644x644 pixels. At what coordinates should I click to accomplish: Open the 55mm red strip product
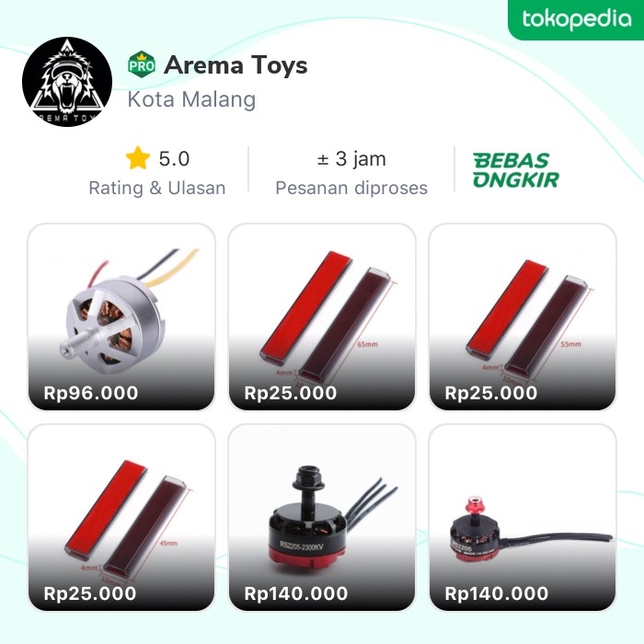523,316
